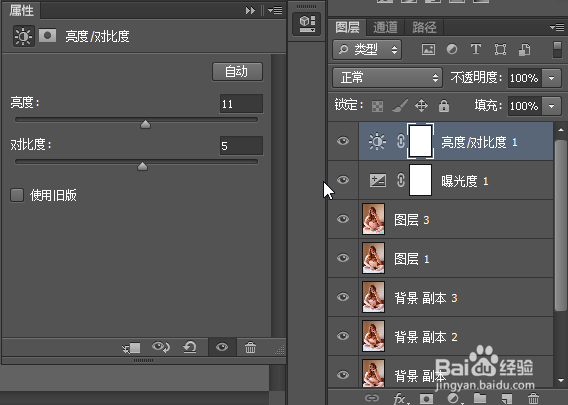Screen dimensions: 568x405
Task: Lock transparent pixels checker icon
Action: point(377,106)
